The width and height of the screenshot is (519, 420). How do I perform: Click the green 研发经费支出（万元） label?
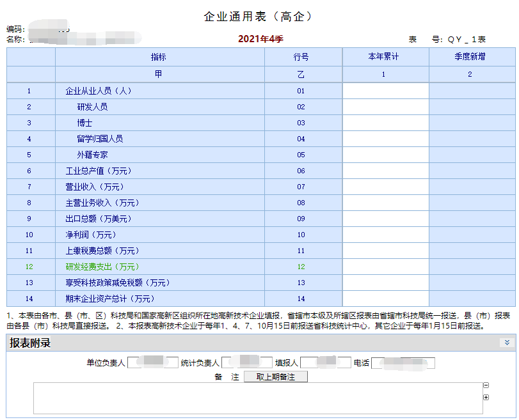point(102,267)
